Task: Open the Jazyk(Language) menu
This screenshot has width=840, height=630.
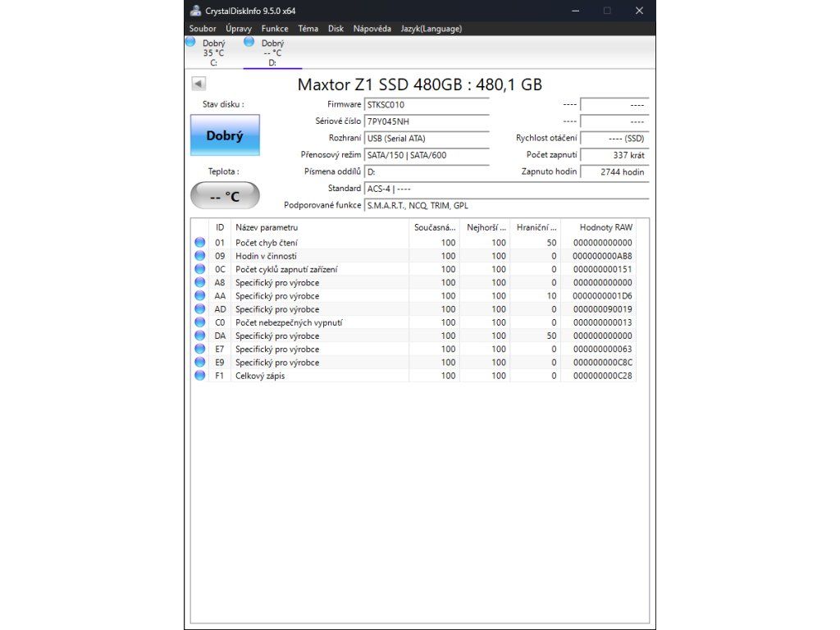Action: (431, 29)
